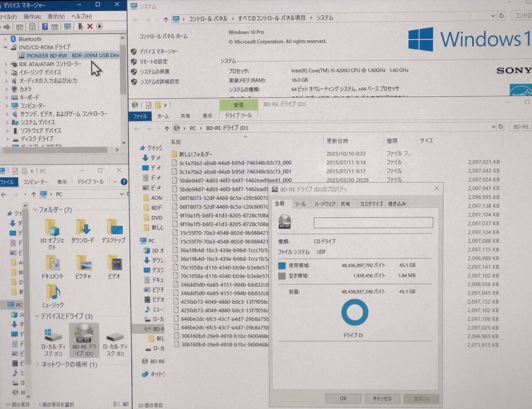
Task: Click refresh button in BD-RE window address bar
Action: (501, 126)
